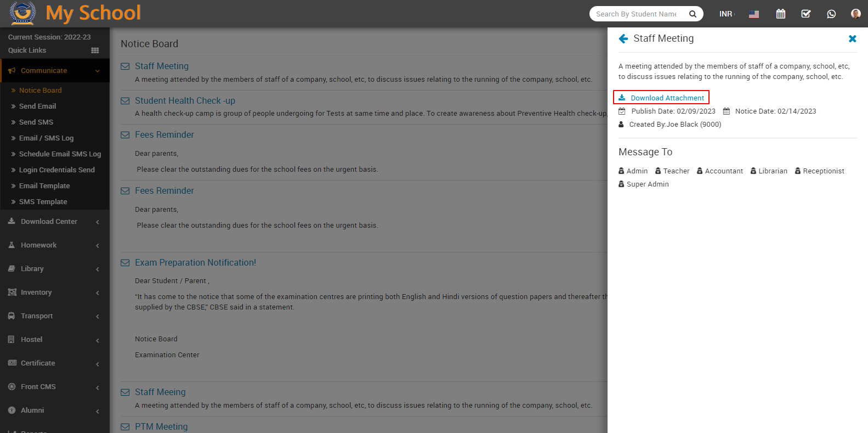
Task: Open the Quick Links grid icon
Action: [x=95, y=50]
